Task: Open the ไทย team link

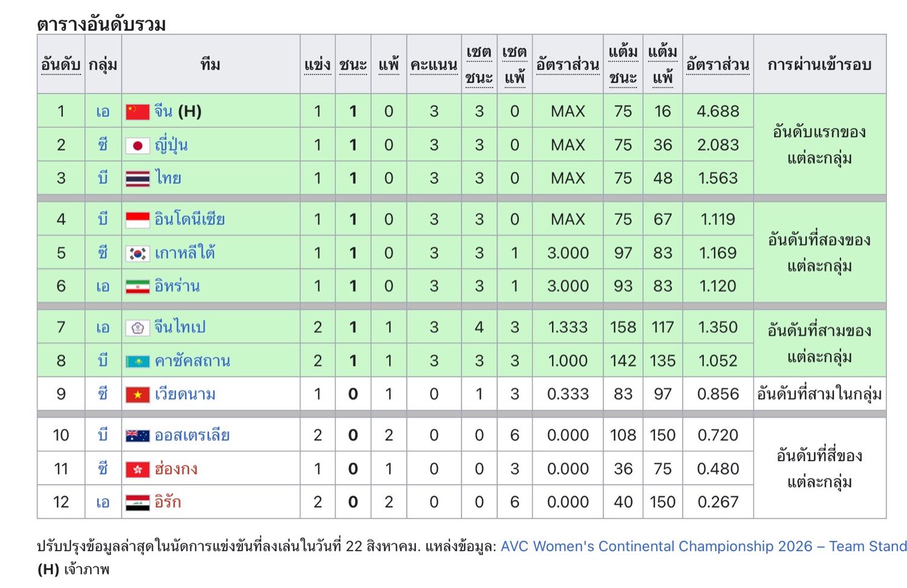Action: tap(167, 178)
